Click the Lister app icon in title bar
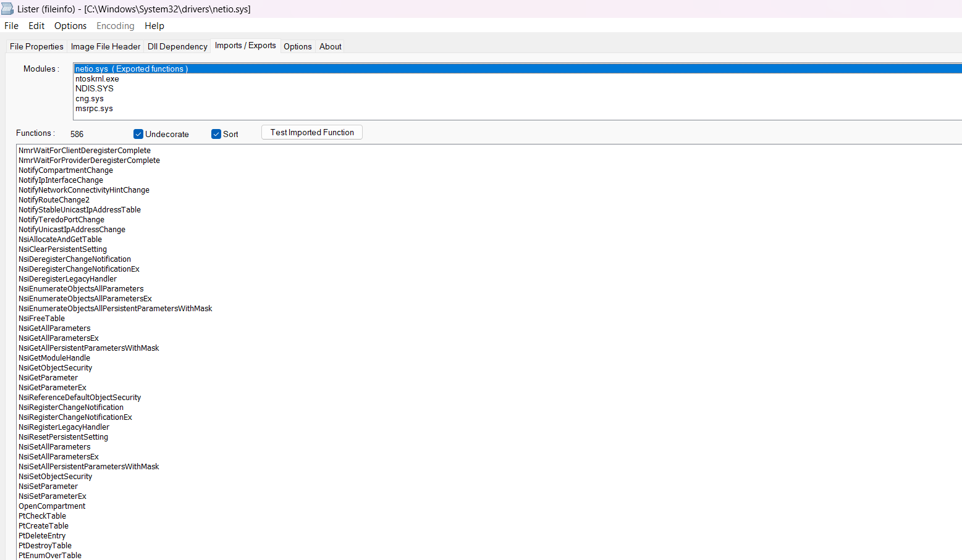962x560 pixels. (x=7, y=9)
